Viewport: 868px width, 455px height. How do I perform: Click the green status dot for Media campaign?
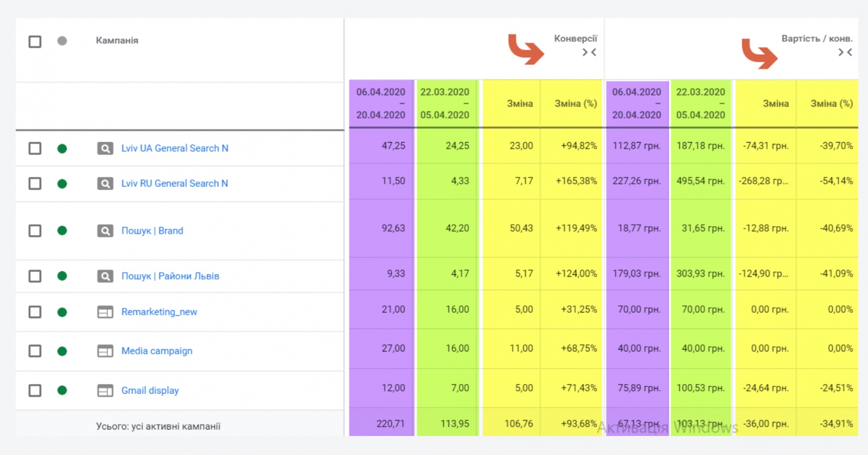point(62,351)
